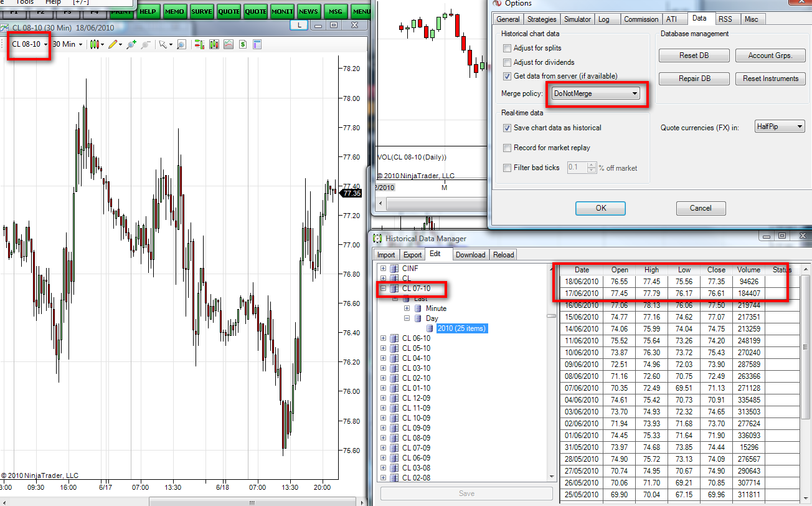This screenshot has height=506, width=812.
Task: Collapse the CL 07-10 tree node
Action: 384,289
